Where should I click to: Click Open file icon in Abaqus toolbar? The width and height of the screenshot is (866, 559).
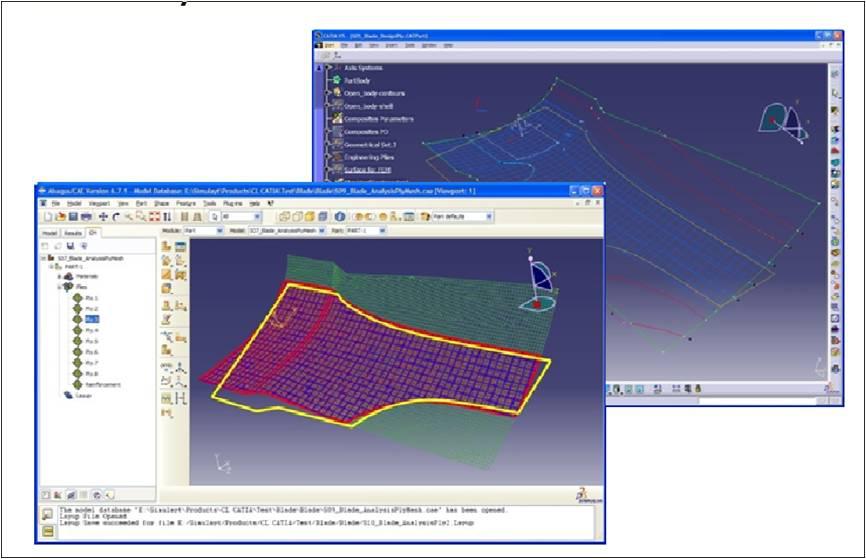pyautogui.click(x=60, y=217)
